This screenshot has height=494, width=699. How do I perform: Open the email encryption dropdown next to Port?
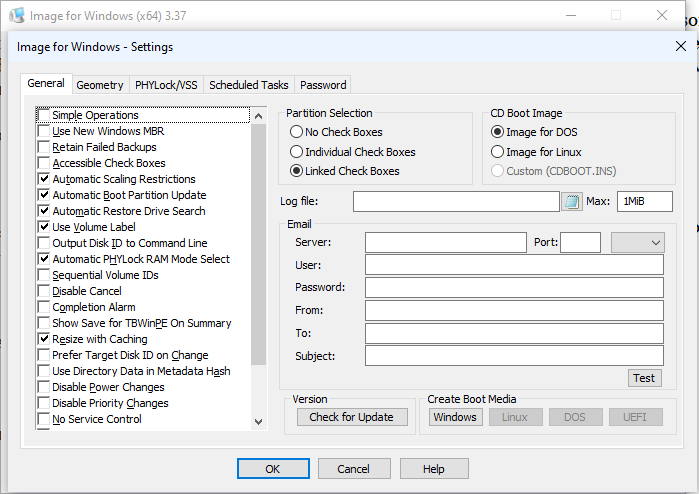click(637, 243)
